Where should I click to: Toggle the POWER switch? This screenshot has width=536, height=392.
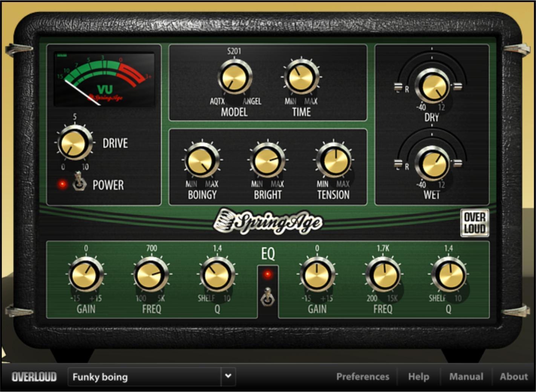pos(79,181)
